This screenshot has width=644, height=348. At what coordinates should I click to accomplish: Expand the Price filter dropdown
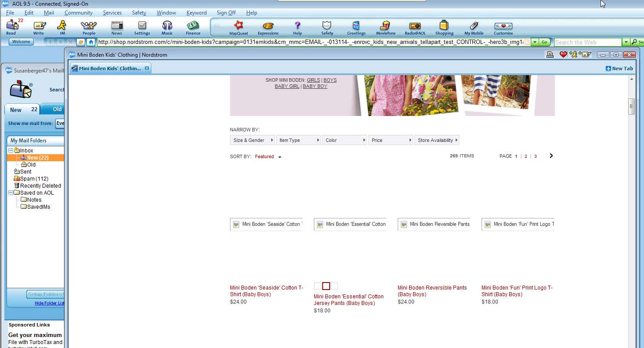point(391,140)
